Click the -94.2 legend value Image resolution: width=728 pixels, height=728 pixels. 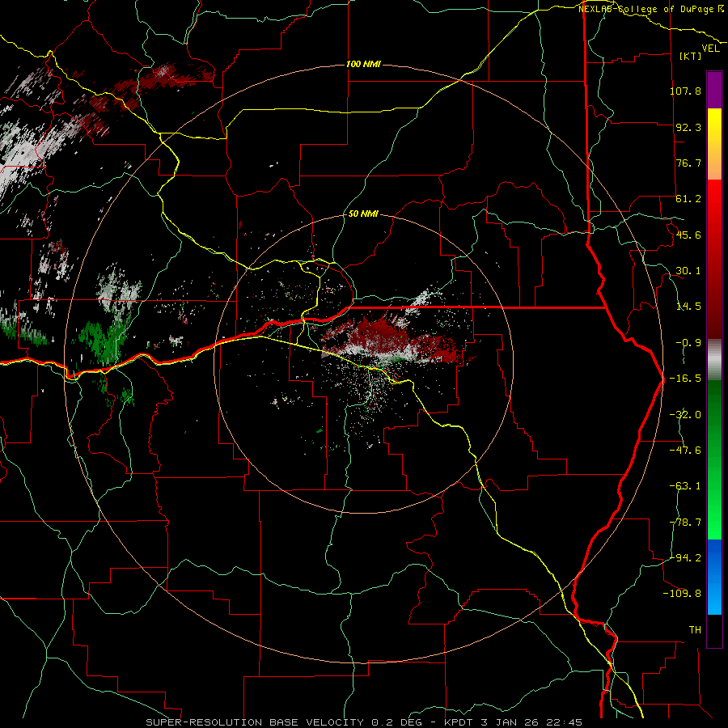tap(685, 557)
